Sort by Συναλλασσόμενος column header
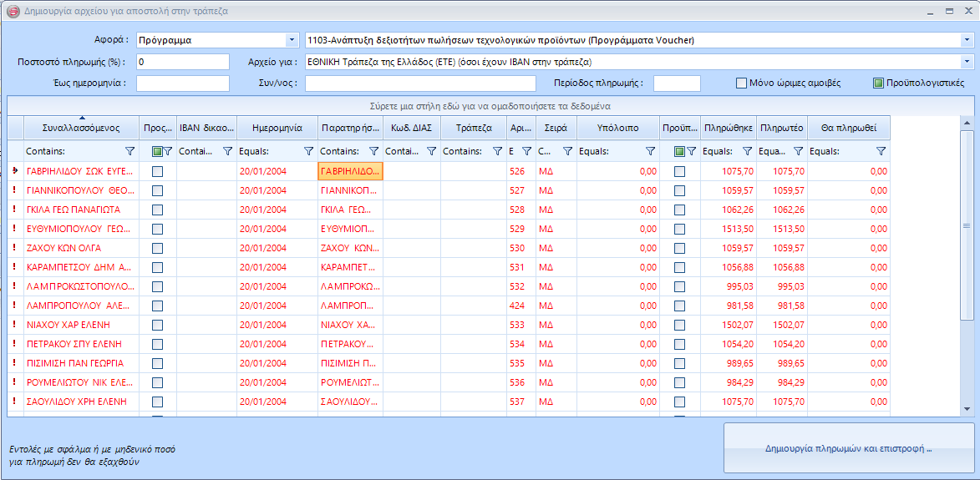This screenshot has height=480, width=980. click(81, 129)
